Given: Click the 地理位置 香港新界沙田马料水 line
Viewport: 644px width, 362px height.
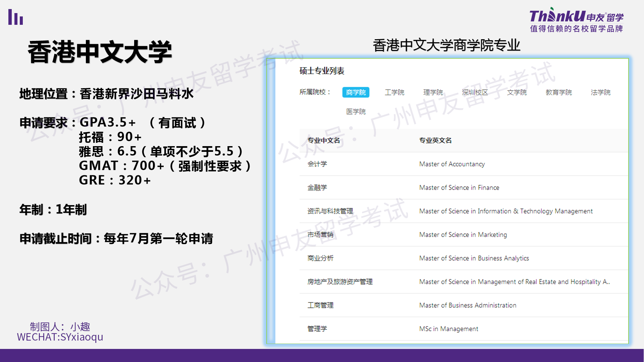Looking at the screenshot, I should click(106, 94).
